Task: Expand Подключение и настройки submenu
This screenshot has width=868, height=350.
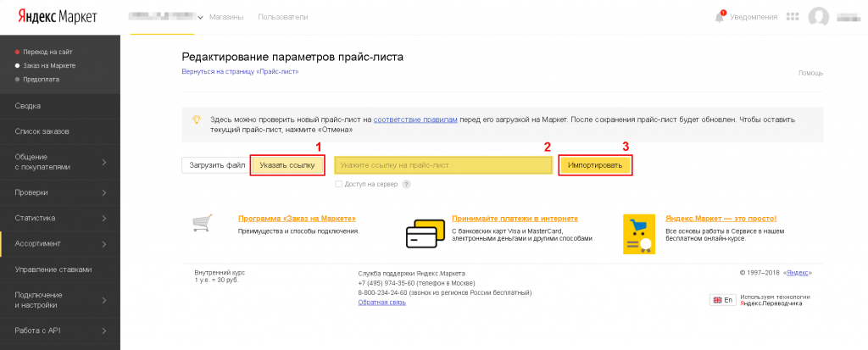Action: (104, 300)
